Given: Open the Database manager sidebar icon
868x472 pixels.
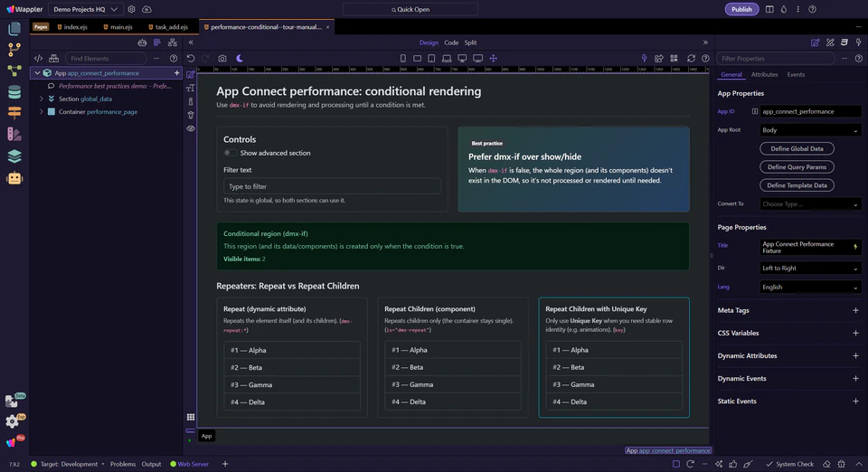Looking at the screenshot, I should click(14, 92).
